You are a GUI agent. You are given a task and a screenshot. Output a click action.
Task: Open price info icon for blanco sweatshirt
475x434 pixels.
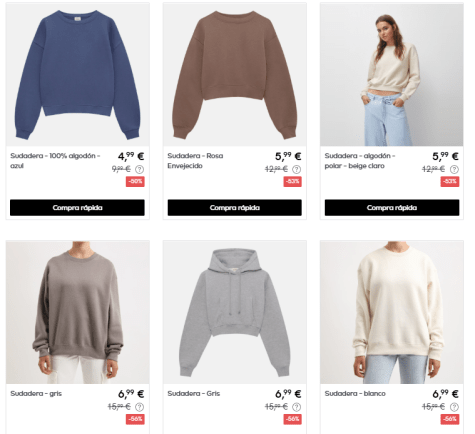pos(454,407)
